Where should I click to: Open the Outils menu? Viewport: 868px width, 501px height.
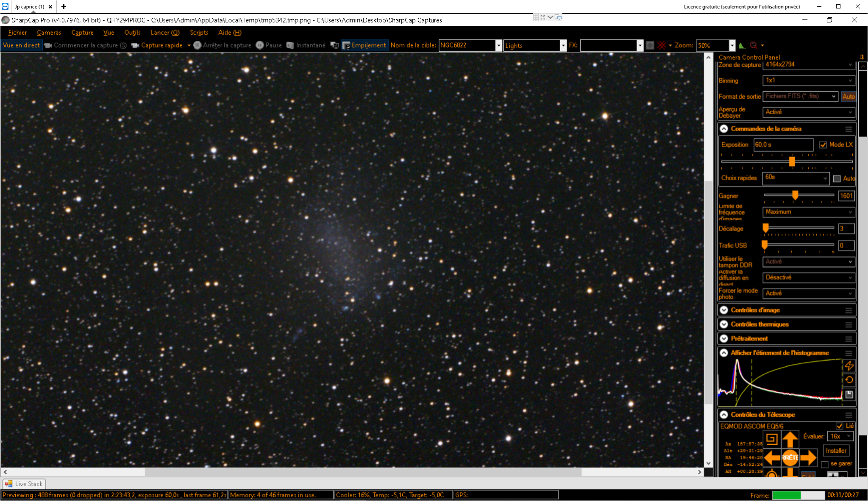click(x=132, y=33)
